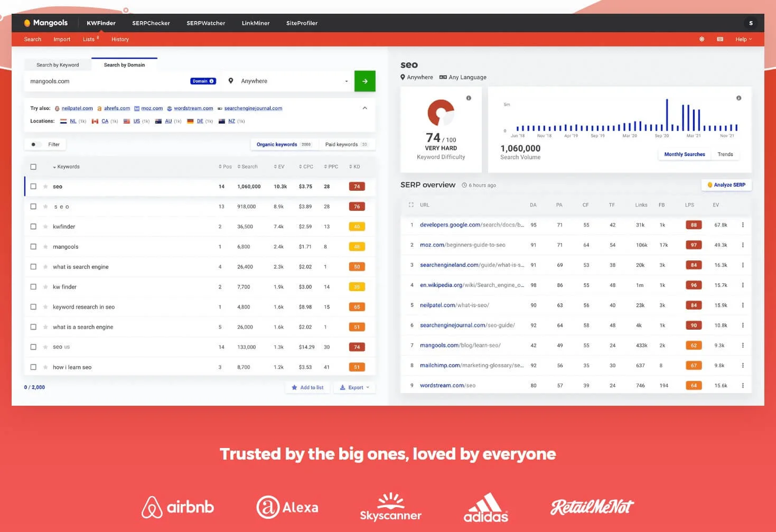This screenshot has height=532, width=776.
Task: Check the mangools keyword checkbox
Action: pos(33,247)
